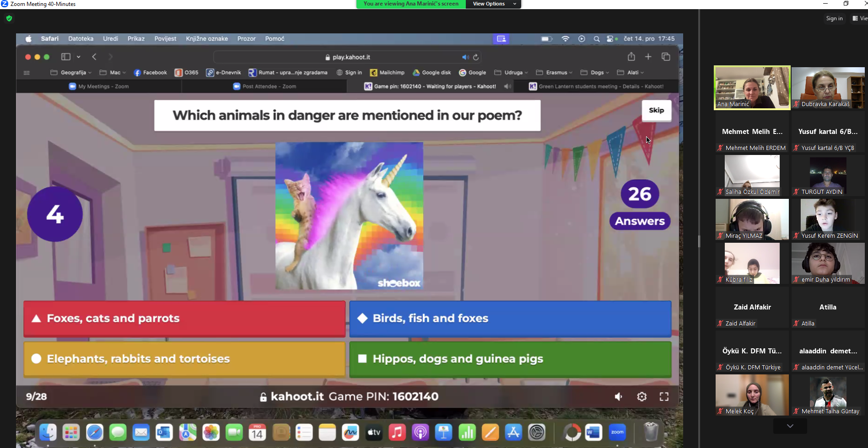This screenshot has height=448, width=868.
Task: Select Ana Marinić video thumbnail
Action: 752,88
